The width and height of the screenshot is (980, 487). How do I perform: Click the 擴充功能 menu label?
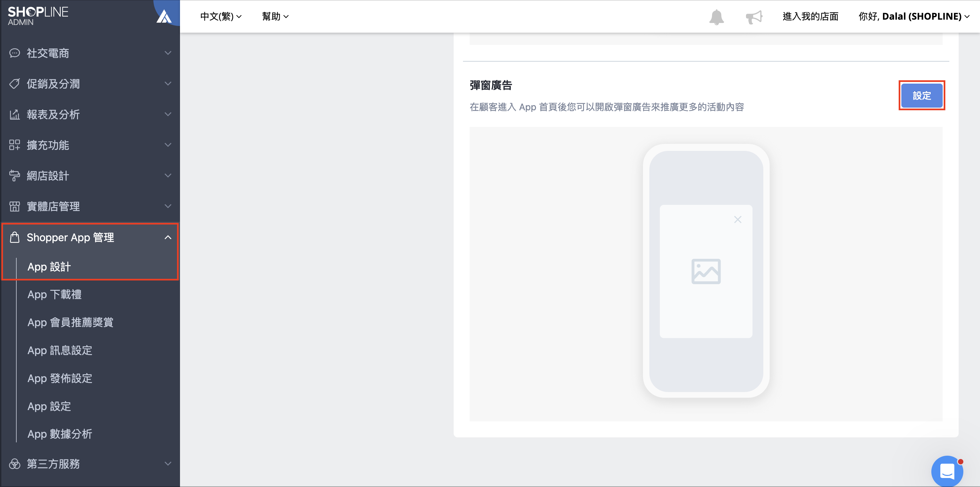coord(48,145)
